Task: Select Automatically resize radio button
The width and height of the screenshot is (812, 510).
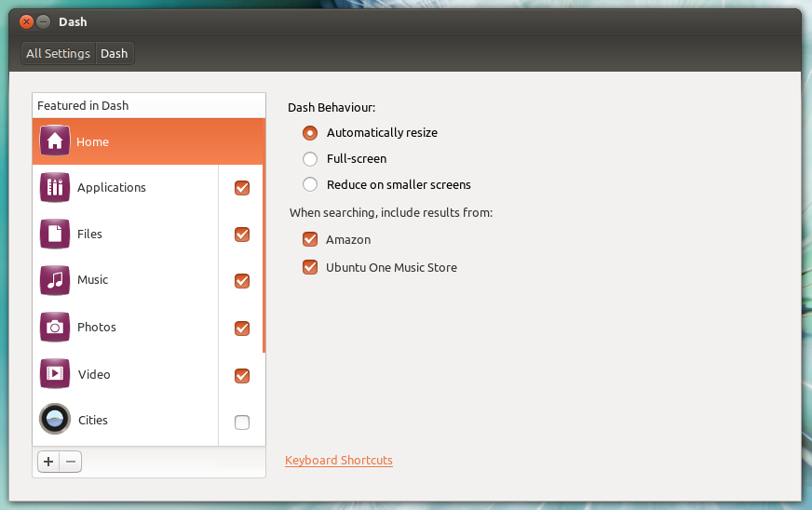Action: click(310, 132)
